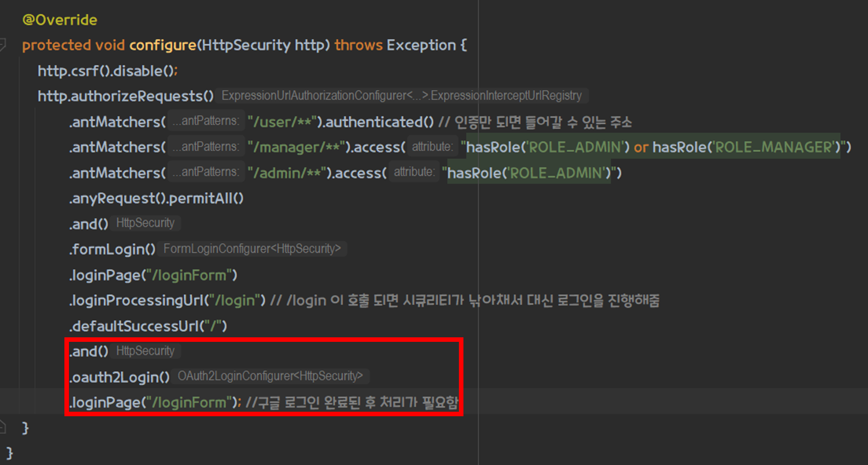
Task: Click the .defaultSuccessUrl("/") call
Action: (x=148, y=326)
